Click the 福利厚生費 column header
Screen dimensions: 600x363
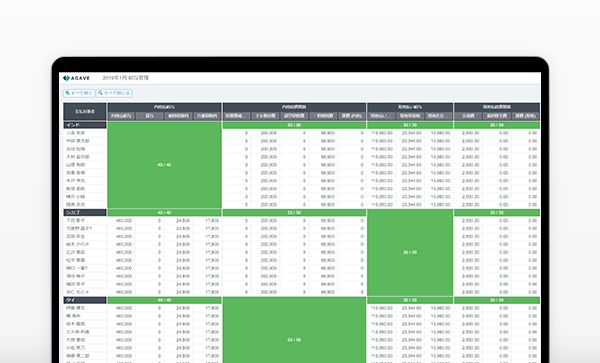coord(497,116)
